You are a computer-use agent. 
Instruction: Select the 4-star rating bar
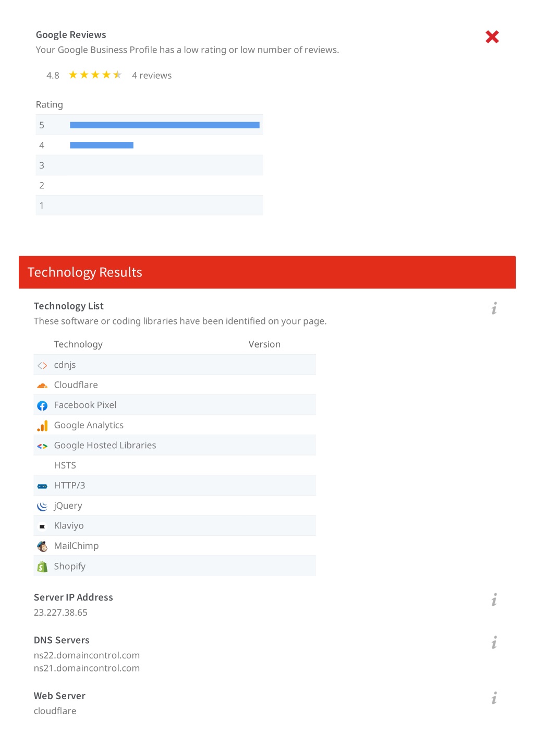coord(102,145)
